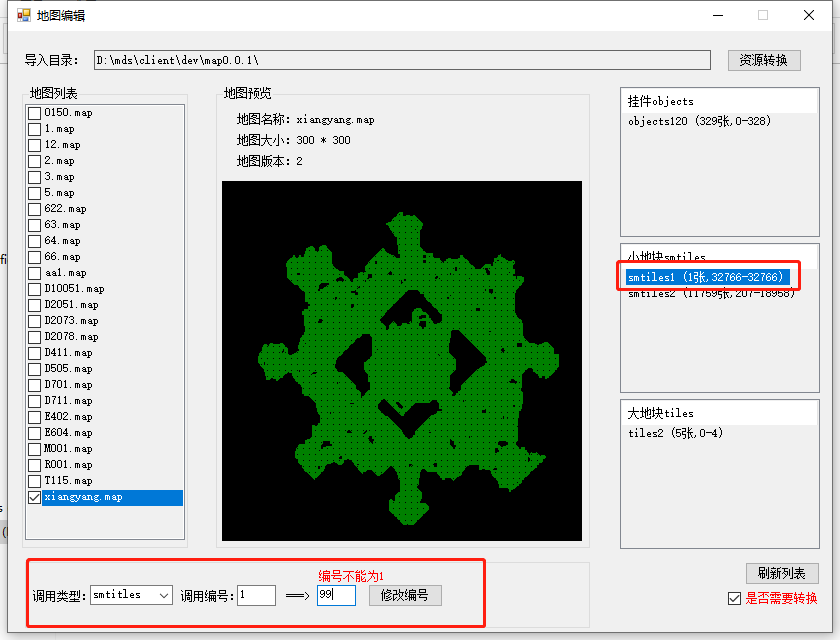Select E604.map in the map list
Viewport: 840px width, 640px height.
tap(68, 433)
